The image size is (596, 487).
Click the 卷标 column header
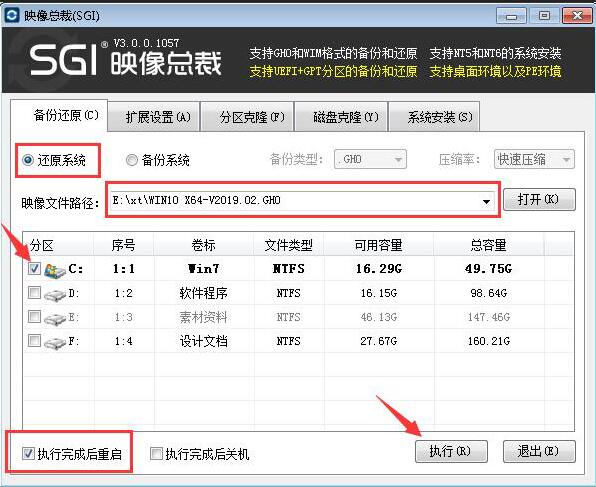coord(203,245)
